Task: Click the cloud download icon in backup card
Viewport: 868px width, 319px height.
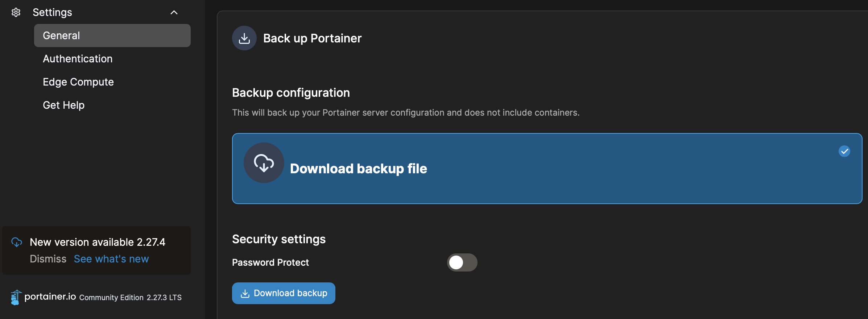Action: click(x=264, y=163)
